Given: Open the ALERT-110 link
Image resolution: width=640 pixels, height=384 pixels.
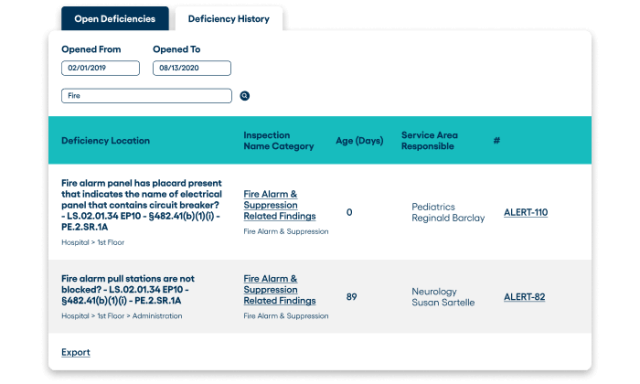Looking at the screenshot, I should pos(526,212).
